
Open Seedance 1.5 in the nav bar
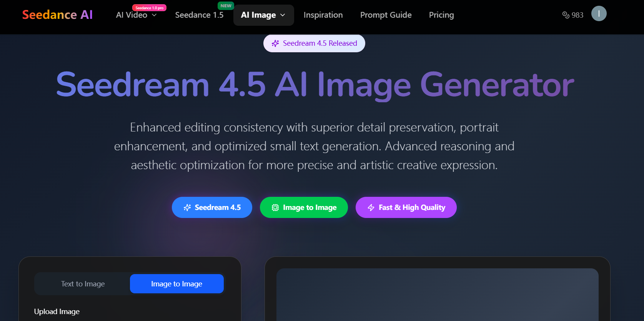click(199, 15)
